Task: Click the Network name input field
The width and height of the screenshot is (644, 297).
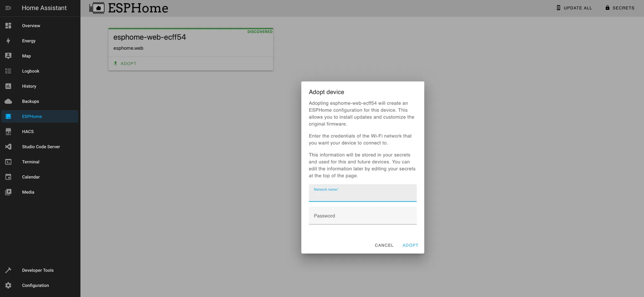Action: coord(363,193)
